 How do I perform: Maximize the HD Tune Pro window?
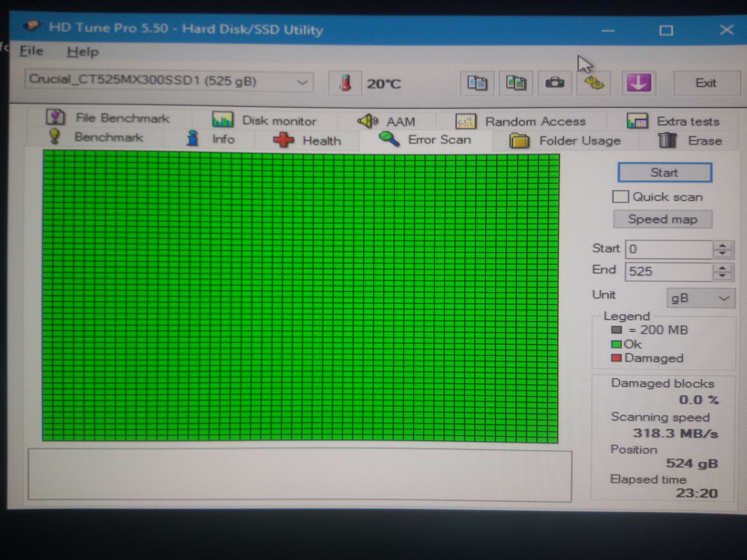point(666,31)
